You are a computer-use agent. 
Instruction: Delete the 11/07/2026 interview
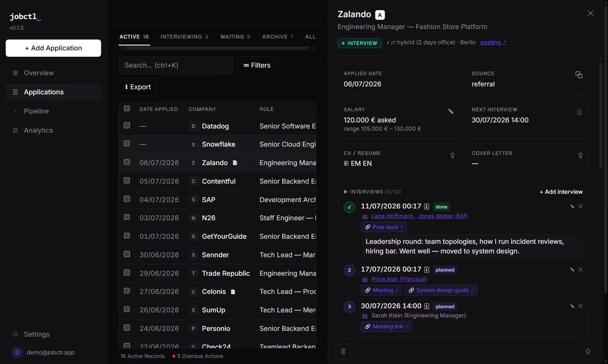point(581,207)
